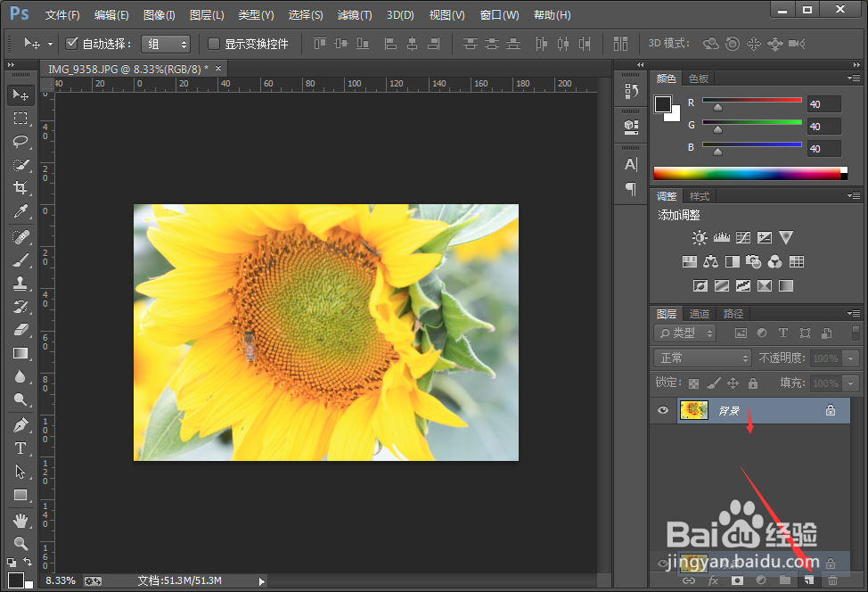This screenshot has height=592, width=868.
Task: Toggle type layer filter
Action: pos(783,333)
